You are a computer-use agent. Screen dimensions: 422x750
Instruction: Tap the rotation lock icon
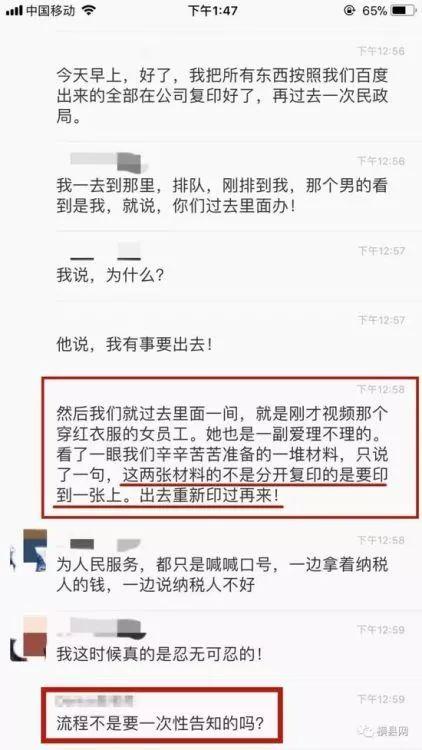[x=349, y=11]
